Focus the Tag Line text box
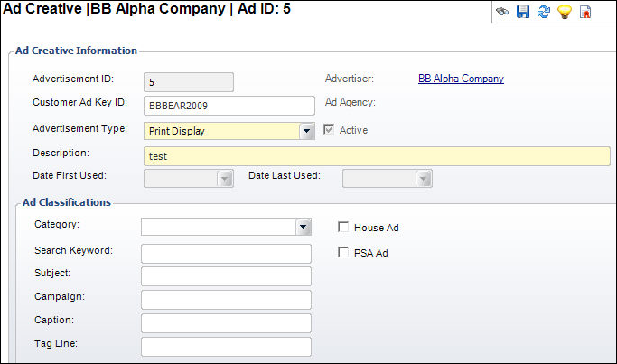Viewport: 617px width, 364px height. tap(226, 347)
